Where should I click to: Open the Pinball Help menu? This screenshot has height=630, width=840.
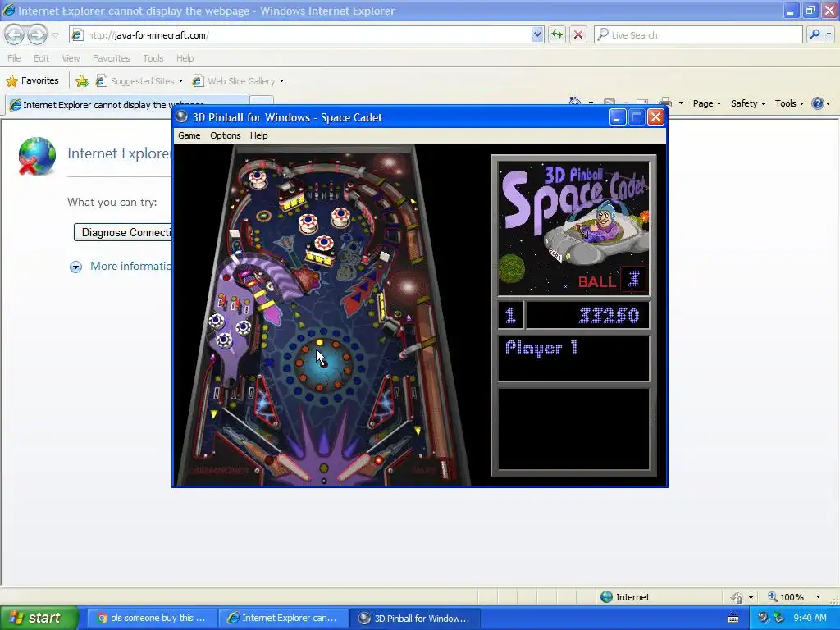pyautogui.click(x=258, y=135)
